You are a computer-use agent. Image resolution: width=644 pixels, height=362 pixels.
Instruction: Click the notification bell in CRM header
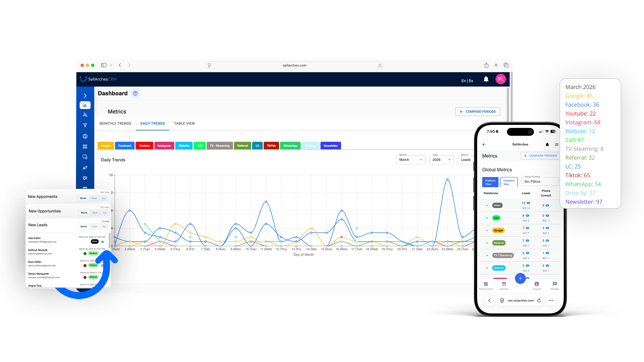[x=486, y=79]
